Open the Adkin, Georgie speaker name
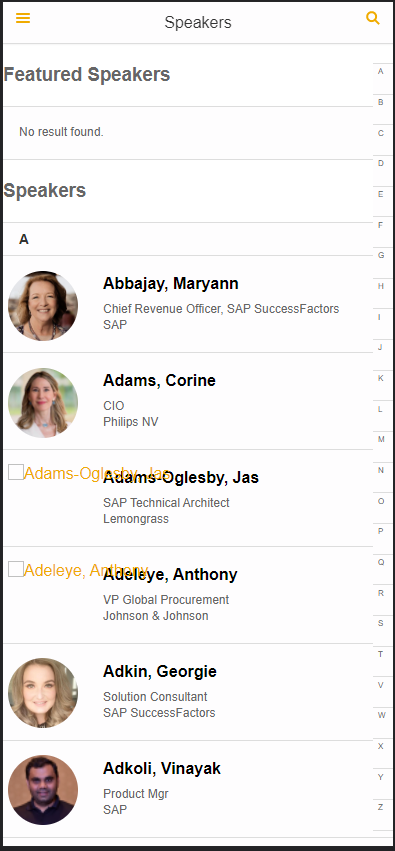395x851 pixels. click(x=160, y=671)
